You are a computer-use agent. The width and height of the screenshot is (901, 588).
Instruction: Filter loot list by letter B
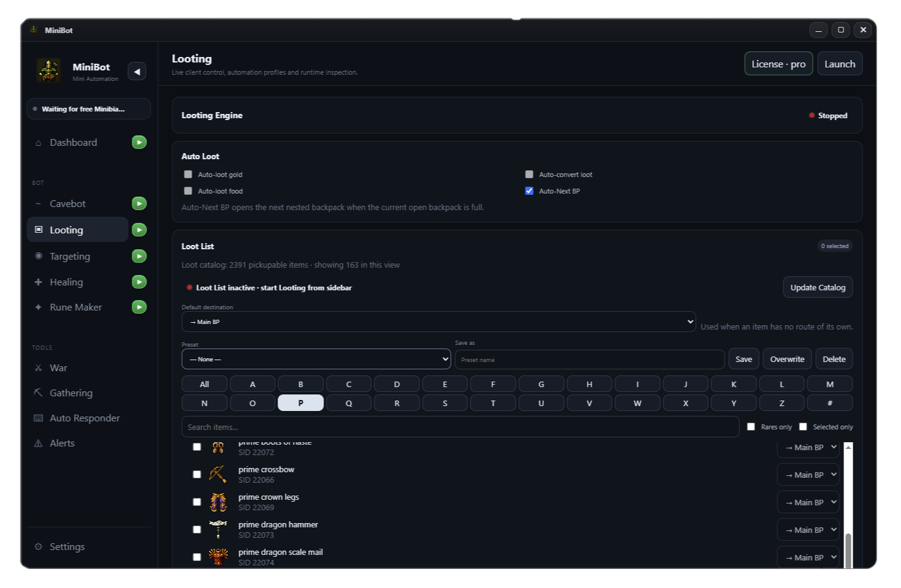tap(301, 384)
